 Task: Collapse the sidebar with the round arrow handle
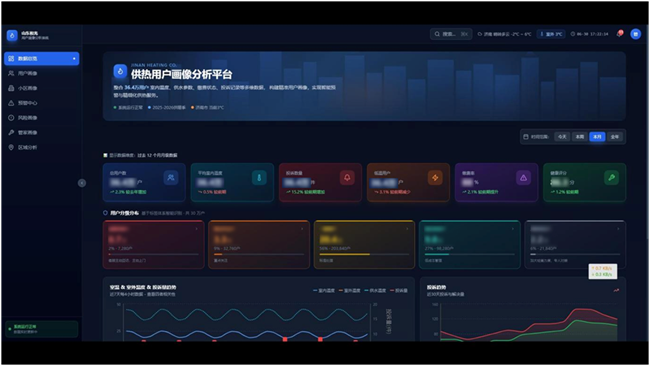click(x=82, y=183)
